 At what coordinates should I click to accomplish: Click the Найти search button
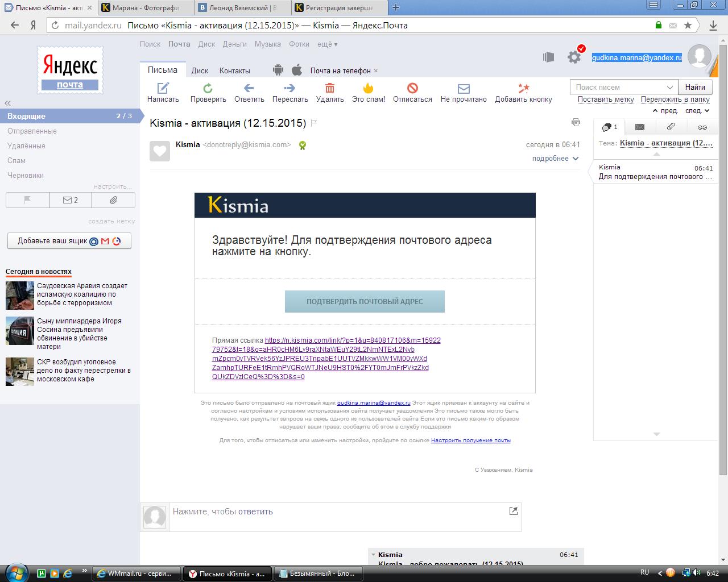695,87
